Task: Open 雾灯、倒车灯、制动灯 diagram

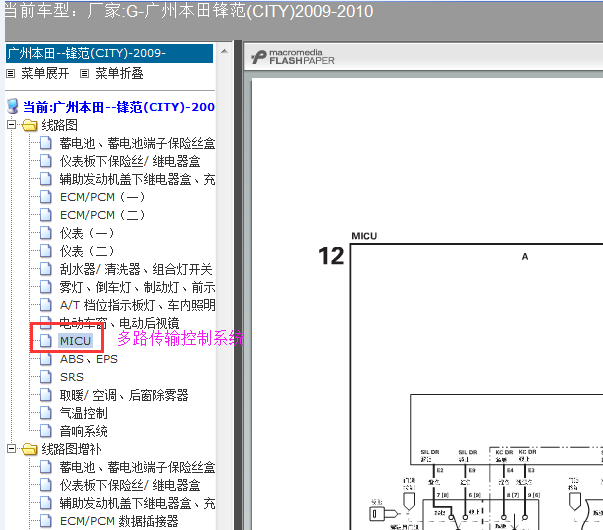Action: [x=137, y=287]
